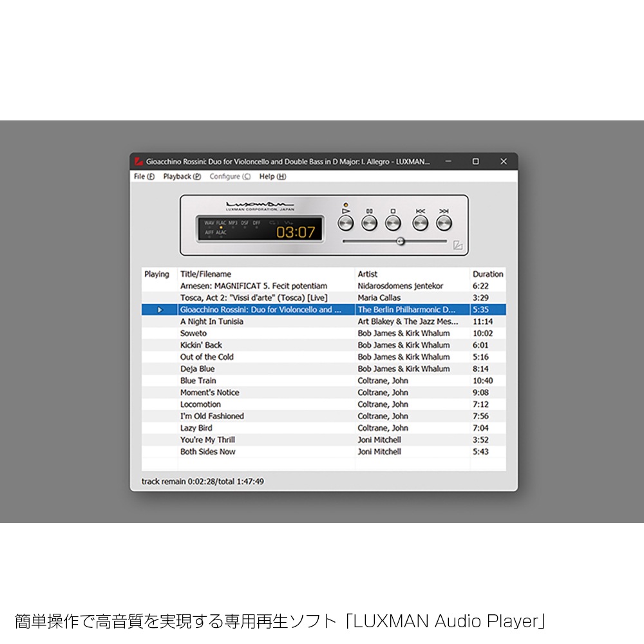Skip to next track knob

coord(444,223)
